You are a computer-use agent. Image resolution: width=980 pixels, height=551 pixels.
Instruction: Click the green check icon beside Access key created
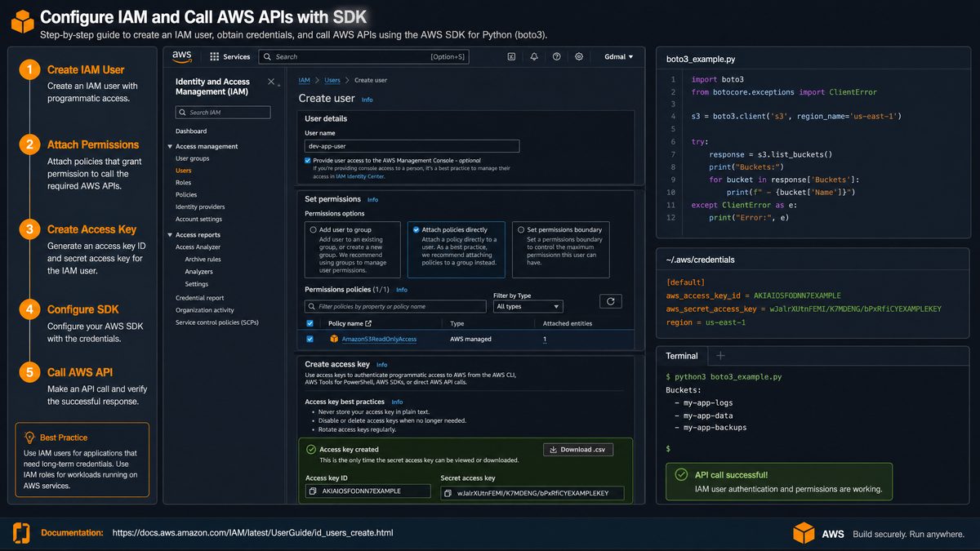click(310, 449)
